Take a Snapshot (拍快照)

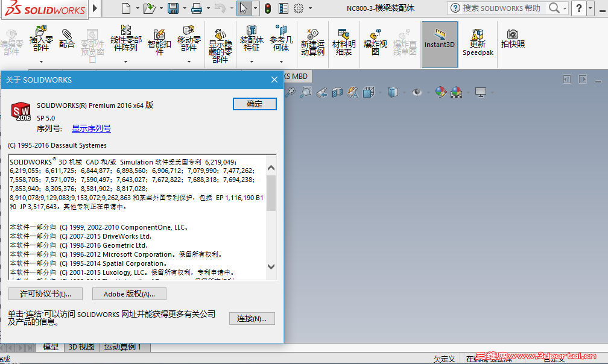513,39
